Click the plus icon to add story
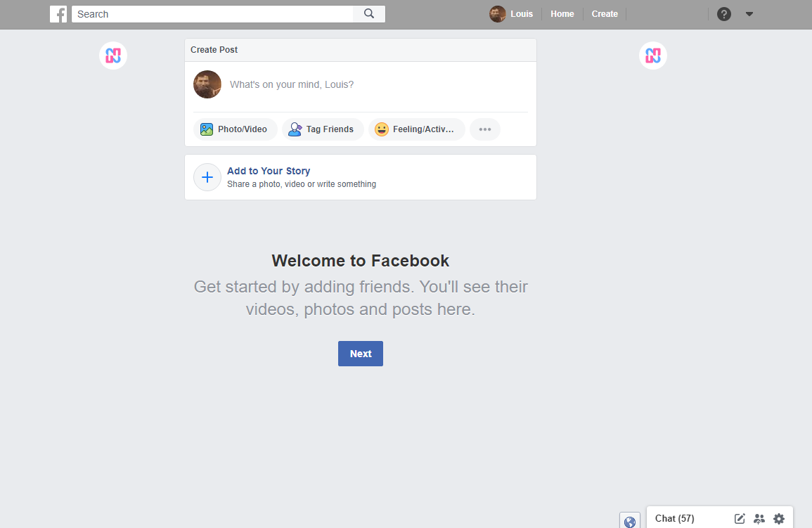Image resolution: width=812 pixels, height=528 pixels. click(x=207, y=177)
